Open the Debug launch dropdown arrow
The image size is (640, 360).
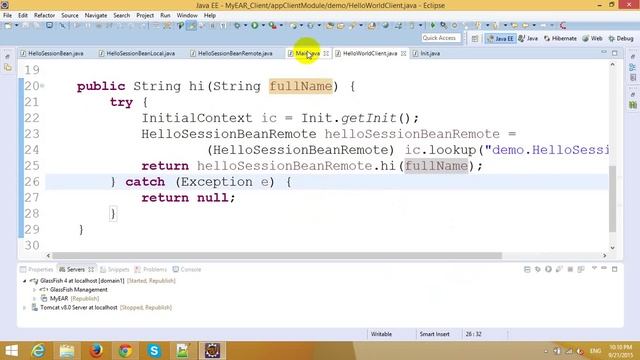click(x=245, y=26)
